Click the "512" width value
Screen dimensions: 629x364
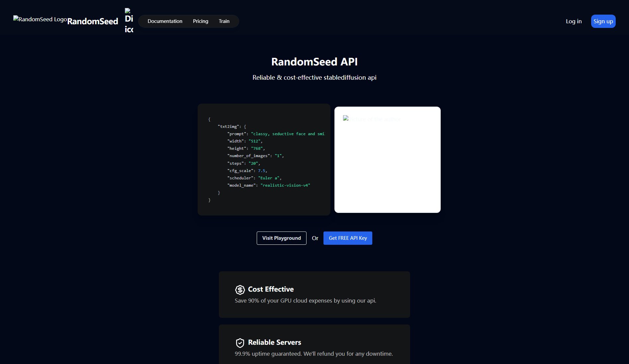(x=255, y=141)
